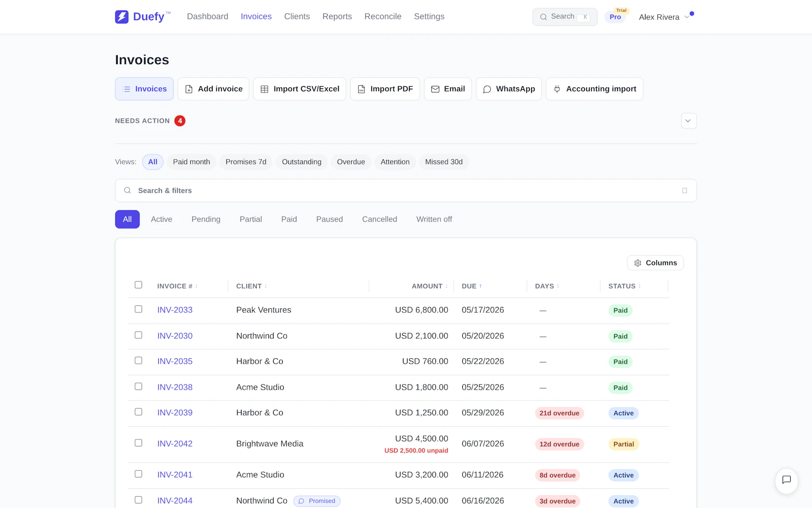Switch to the Active status tab
Screen dimensions: 812x508
point(161,219)
